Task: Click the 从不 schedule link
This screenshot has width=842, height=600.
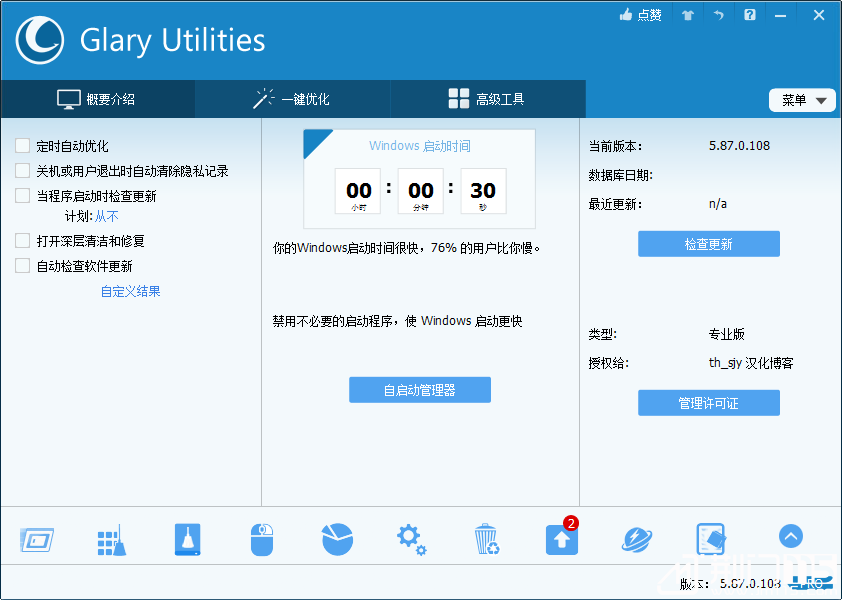Action: pos(107,216)
